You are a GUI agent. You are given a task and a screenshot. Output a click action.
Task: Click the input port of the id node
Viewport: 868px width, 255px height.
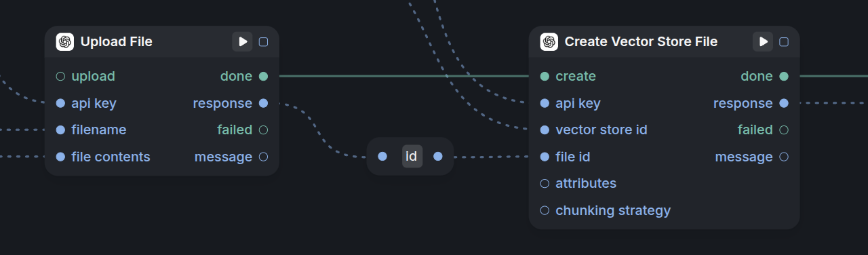point(382,156)
